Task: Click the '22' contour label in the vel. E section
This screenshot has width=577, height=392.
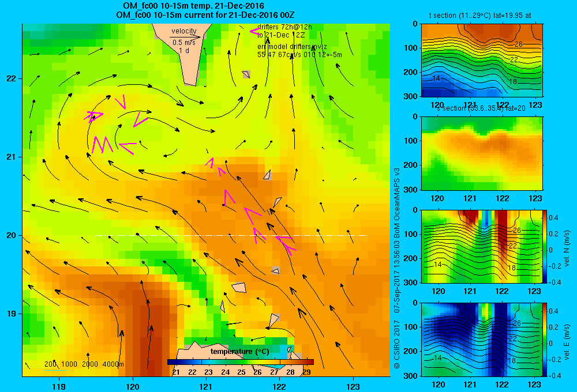Action: tap(513, 339)
